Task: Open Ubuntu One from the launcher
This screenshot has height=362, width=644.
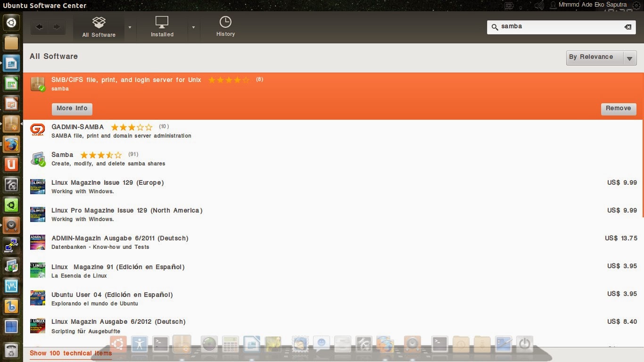Action: click(11, 165)
